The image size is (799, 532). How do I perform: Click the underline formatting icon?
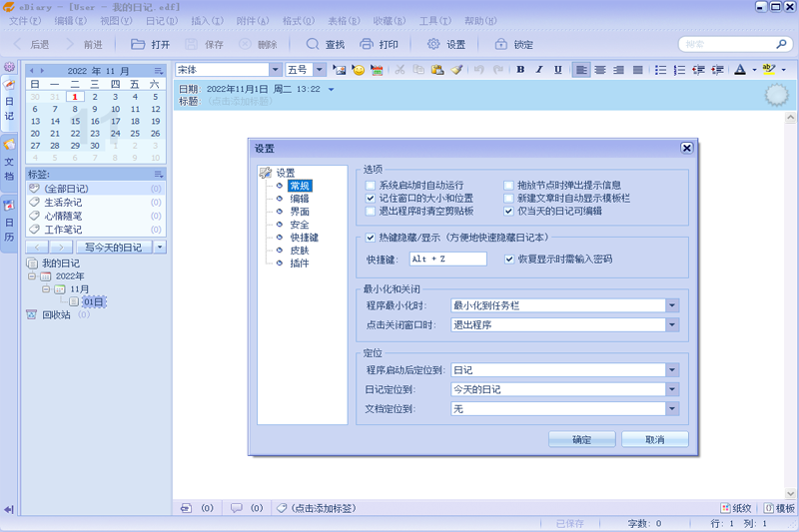pos(557,70)
